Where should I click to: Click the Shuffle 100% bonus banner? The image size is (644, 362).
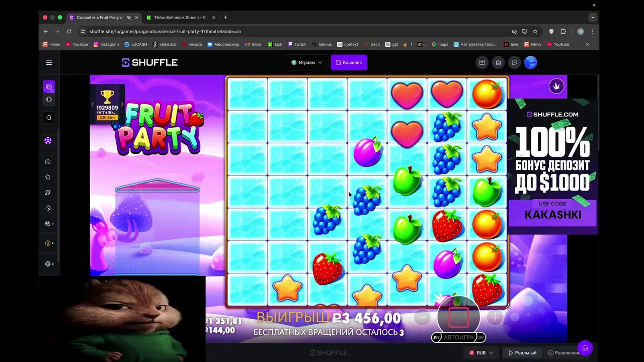[x=552, y=166]
